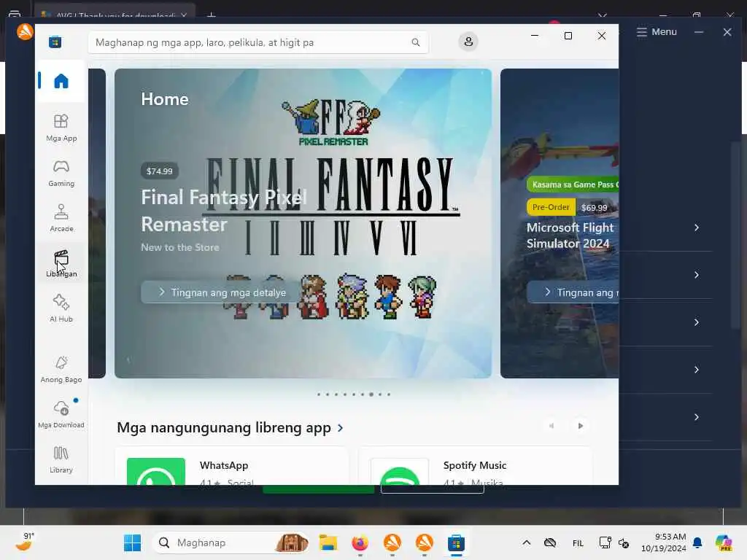Open Anong Bago section

[61, 370]
